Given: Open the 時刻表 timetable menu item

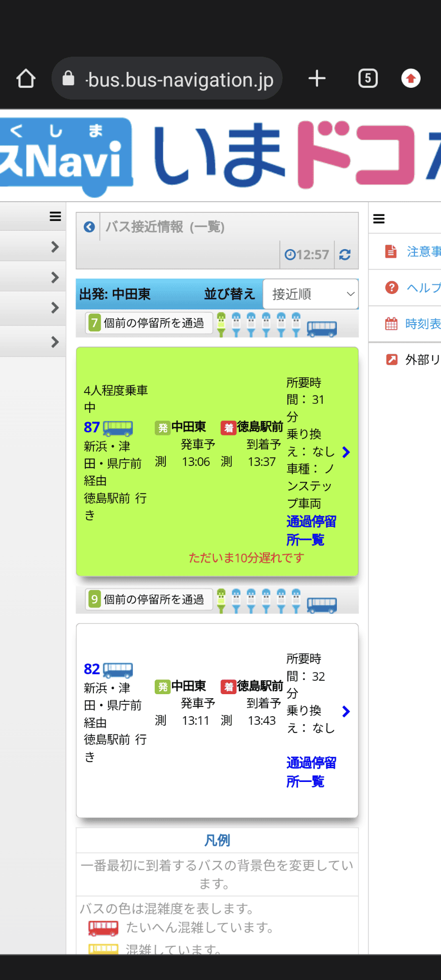Looking at the screenshot, I should (x=422, y=324).
